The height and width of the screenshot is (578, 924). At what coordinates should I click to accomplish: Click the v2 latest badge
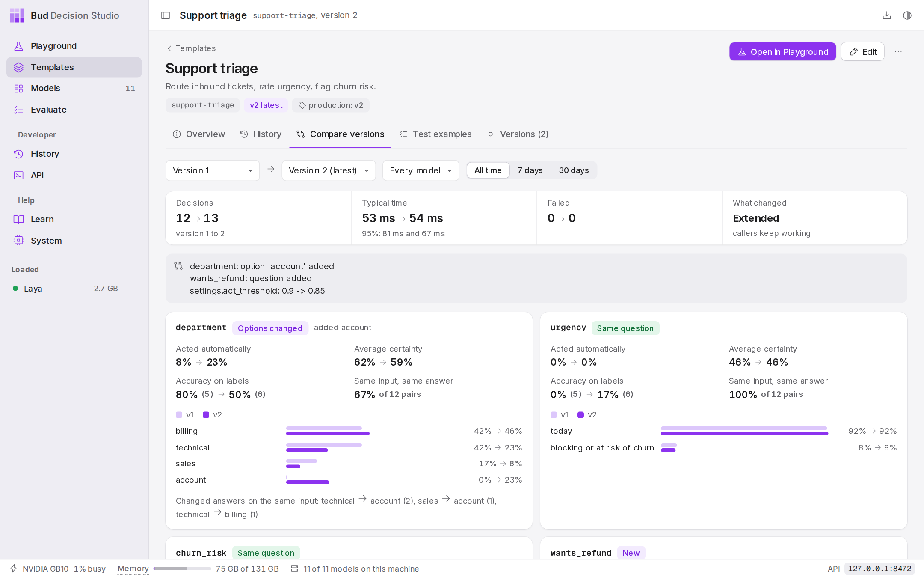[266, 105]
